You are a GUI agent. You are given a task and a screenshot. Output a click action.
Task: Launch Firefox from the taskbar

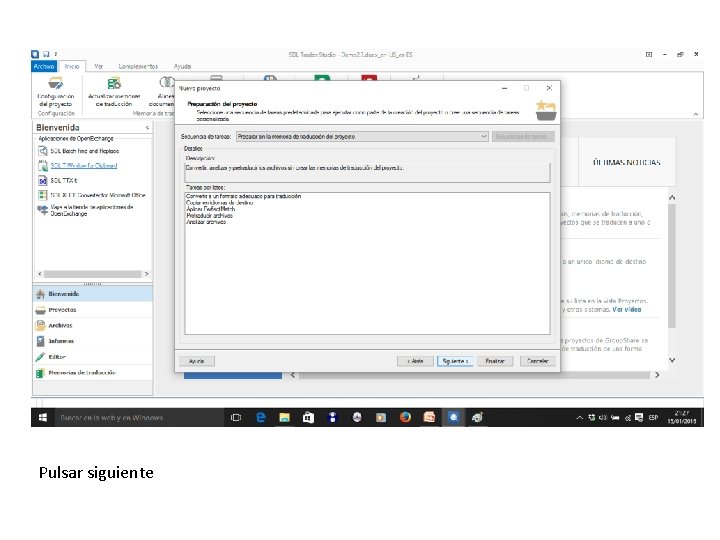[x=405, y=417]
